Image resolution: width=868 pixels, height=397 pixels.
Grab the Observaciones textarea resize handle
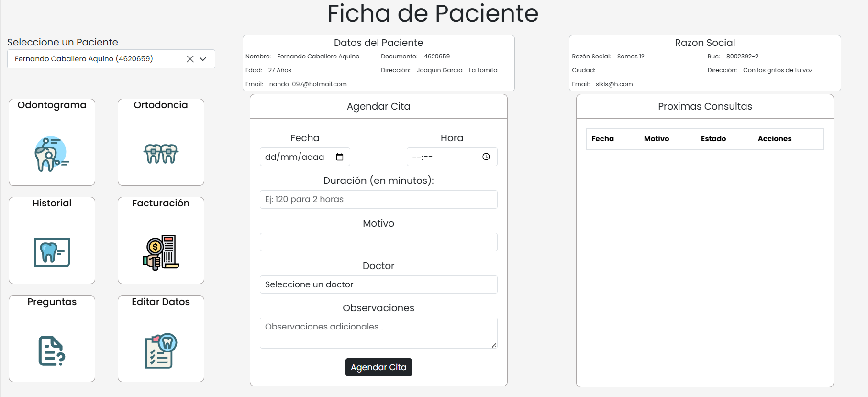[494, 345]
